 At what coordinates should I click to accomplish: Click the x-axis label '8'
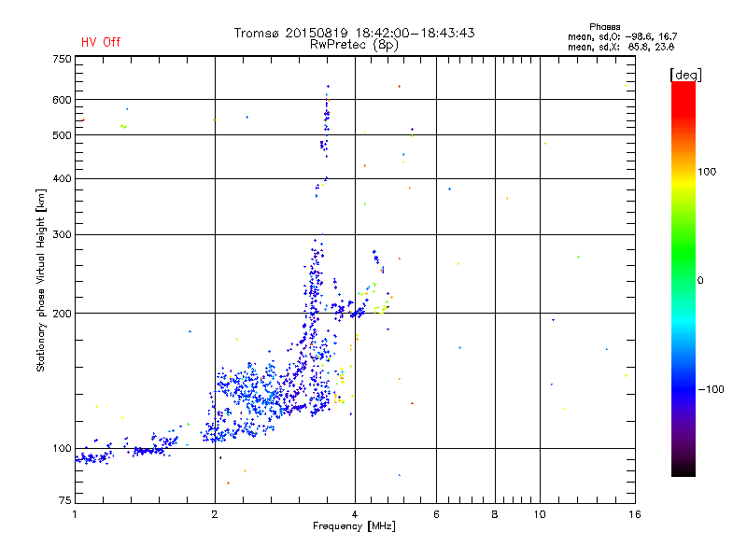coord(495,514)
